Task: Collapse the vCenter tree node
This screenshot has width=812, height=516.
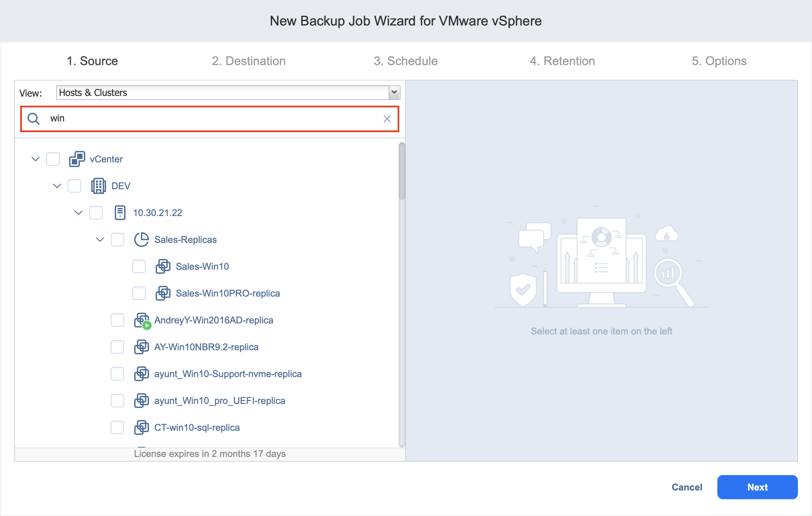Action: pos(35,159)
